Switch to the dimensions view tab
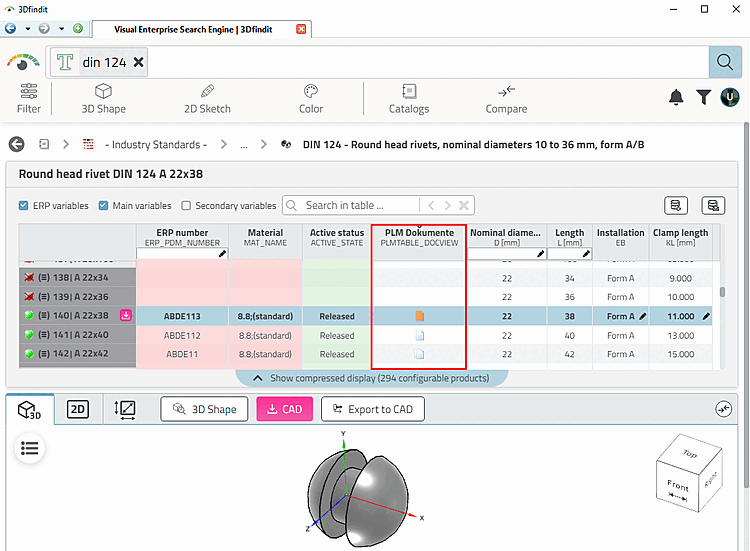 click(125, 409)
